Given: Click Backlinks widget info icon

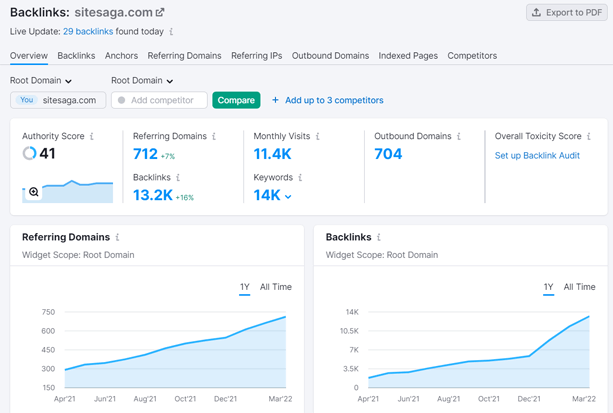Looking at the screenshot, I should 378,237.
